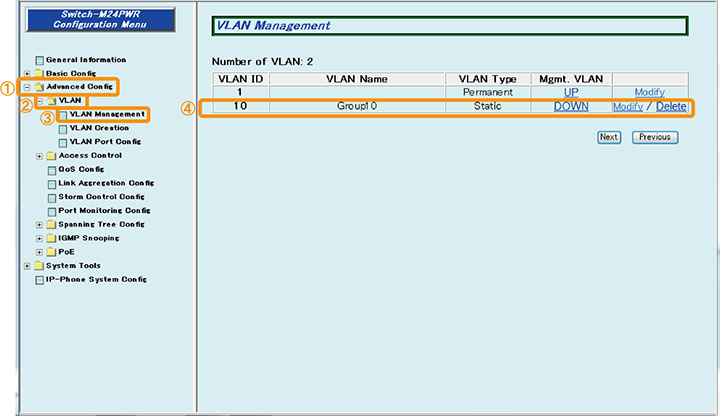The width and height of the screenshot is (720, 416).
Task: Click Delete link for VLAN 10
Action: 671,107
